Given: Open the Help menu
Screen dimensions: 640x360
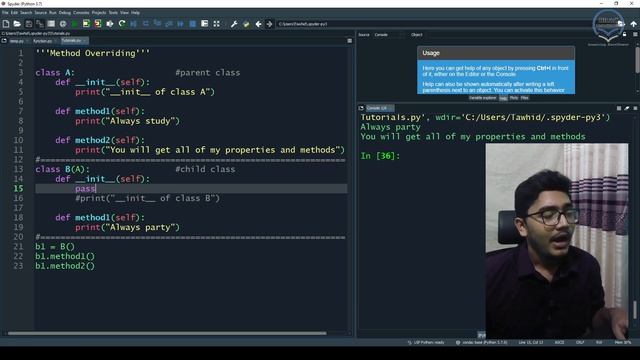Looking at the screenshot, I should click(135, 13).
